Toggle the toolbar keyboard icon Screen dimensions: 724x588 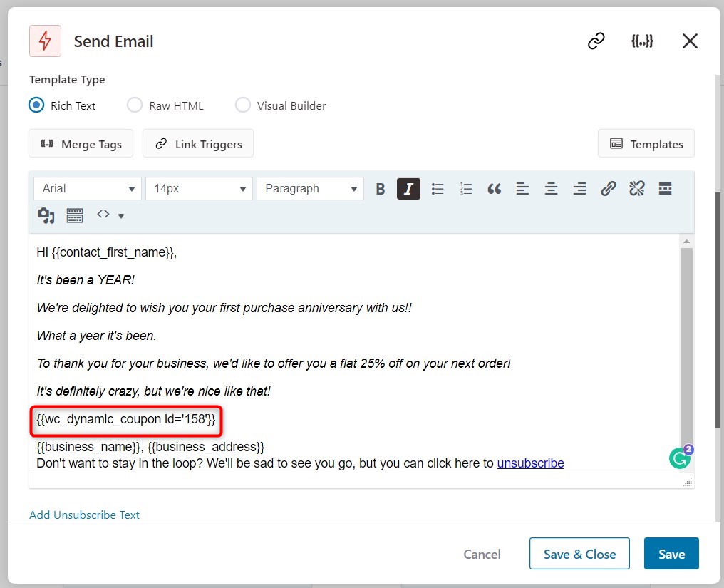(74, 215)
